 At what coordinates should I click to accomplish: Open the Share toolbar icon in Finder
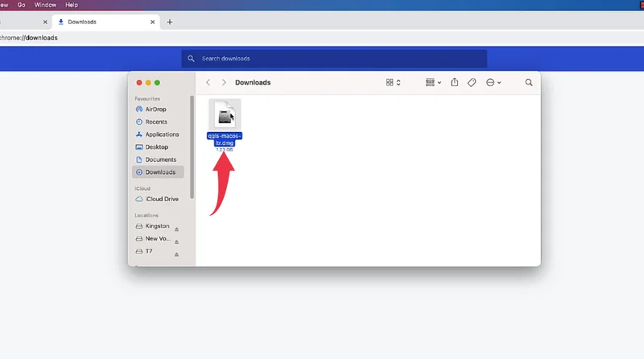(455, 82)
